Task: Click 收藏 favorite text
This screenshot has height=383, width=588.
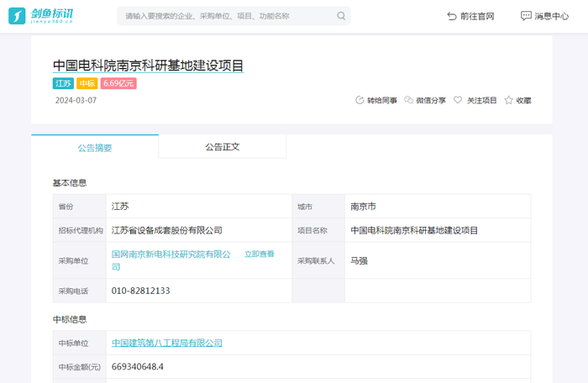Action: click(523, 101)
